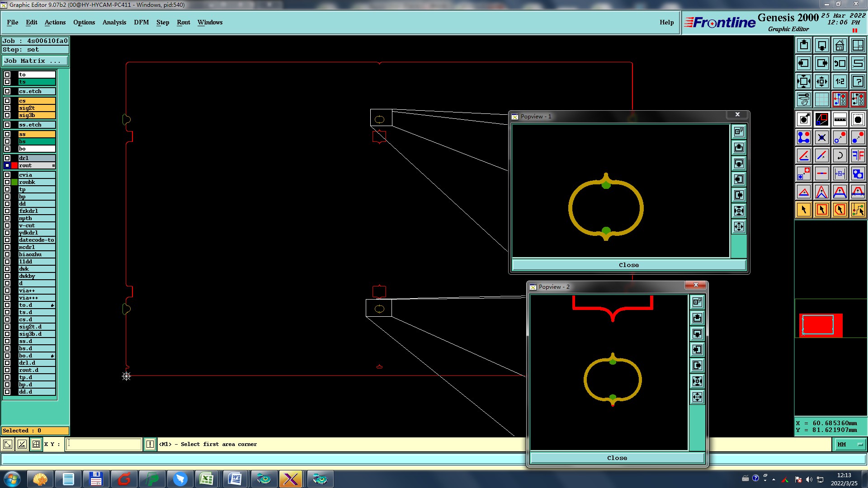Toggle visibility checkbox for cs.etch layer
This screenshot has height=488, width=868.
coord(7,91)
